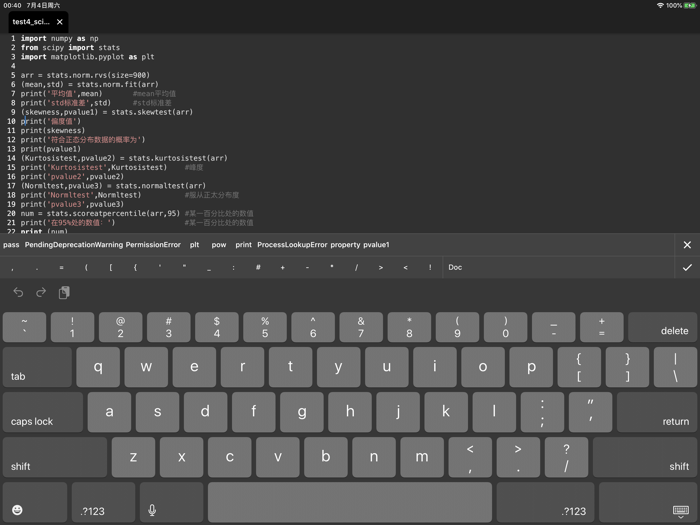Switch to numbers with left .?123 key
The image size is (700, 525).
103,502
